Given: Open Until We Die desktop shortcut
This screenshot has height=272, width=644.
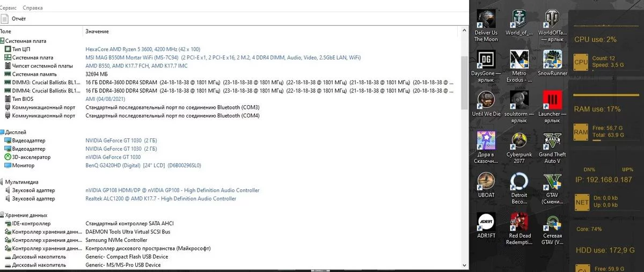Looking at the screenshot, I should [486, 104].
